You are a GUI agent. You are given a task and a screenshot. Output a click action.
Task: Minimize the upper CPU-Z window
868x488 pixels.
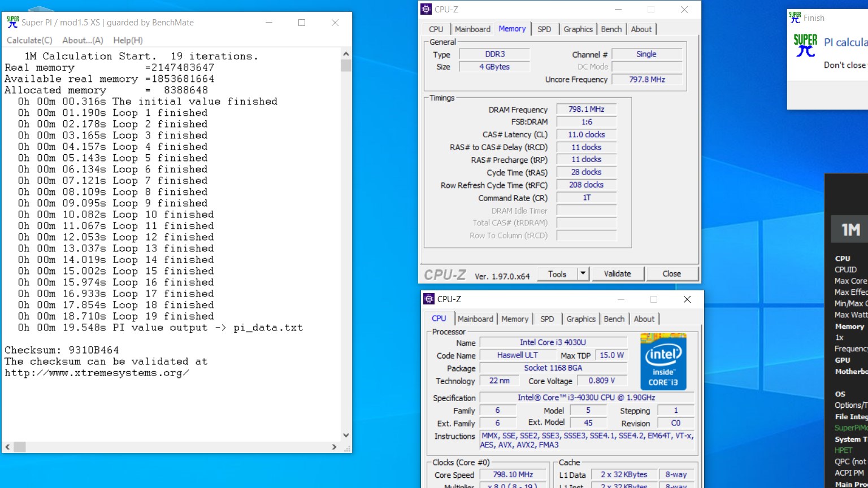[618, 10]
